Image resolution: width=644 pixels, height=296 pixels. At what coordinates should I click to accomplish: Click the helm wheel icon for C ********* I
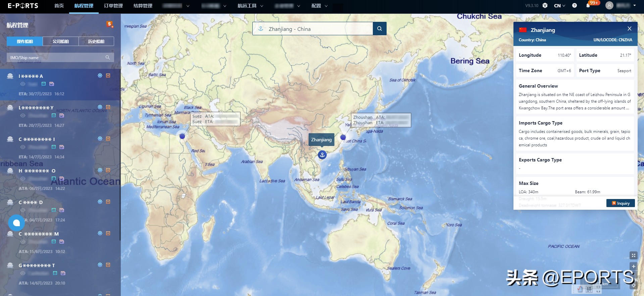coord(100,139)
